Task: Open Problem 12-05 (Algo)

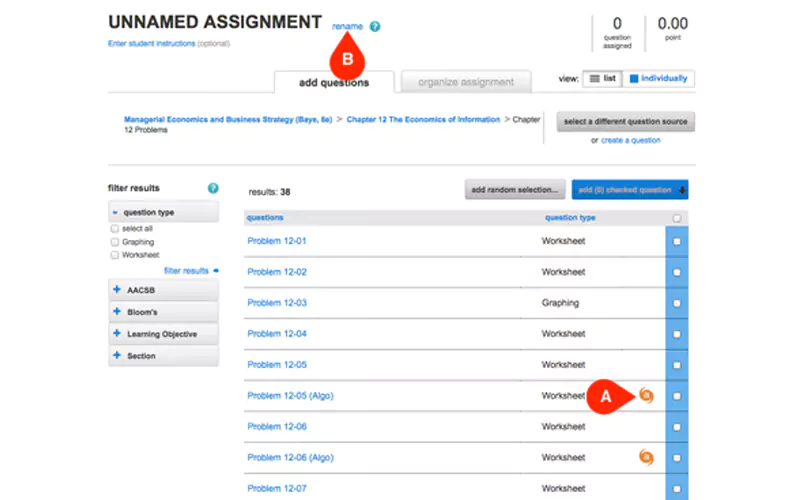Action: pos(290,395)
